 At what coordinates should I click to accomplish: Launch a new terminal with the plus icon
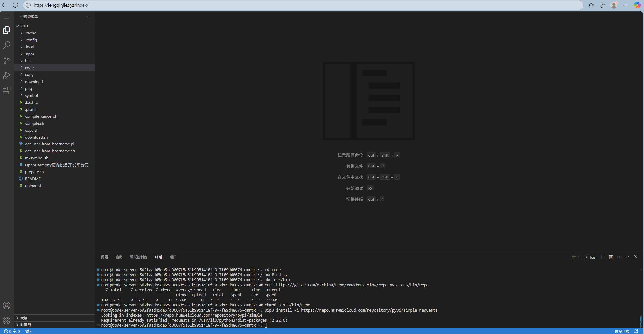click(x=573, y=257)
